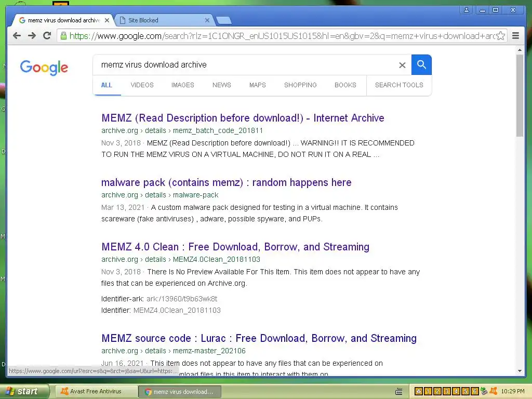Click the memz_batch_code_201811 breadcrumb URL
This screenshot has height=399, width=532.
pyautogui.click(x=182, y=130)
